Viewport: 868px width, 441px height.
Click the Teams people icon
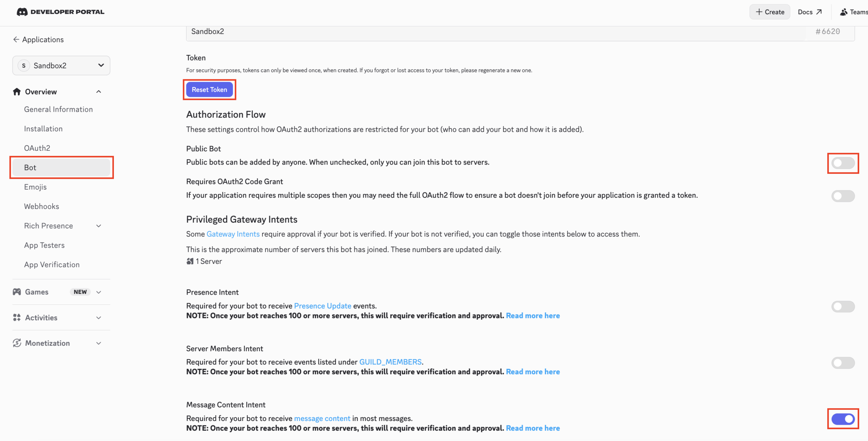843,12
